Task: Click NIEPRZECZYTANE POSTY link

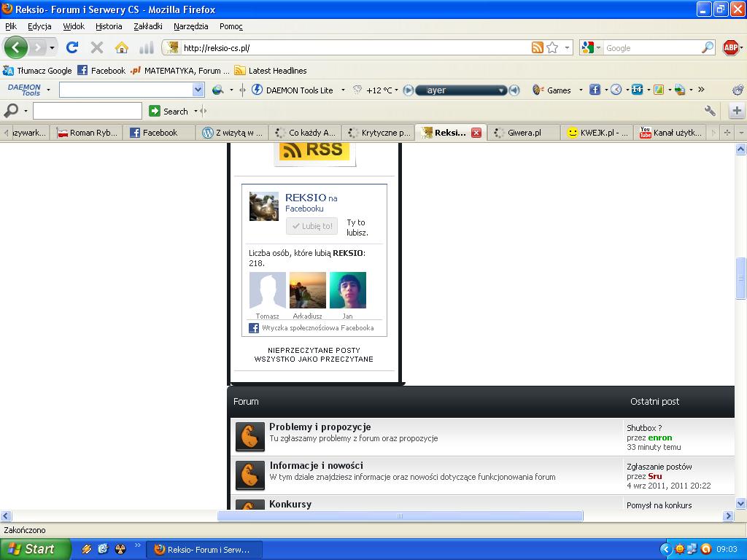Action: coord(314,350)
